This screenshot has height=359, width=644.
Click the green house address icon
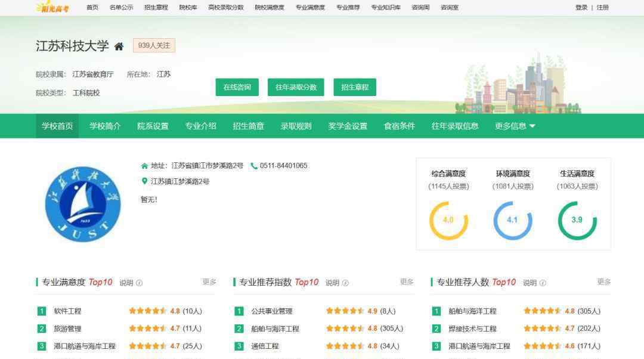[144, 166]
